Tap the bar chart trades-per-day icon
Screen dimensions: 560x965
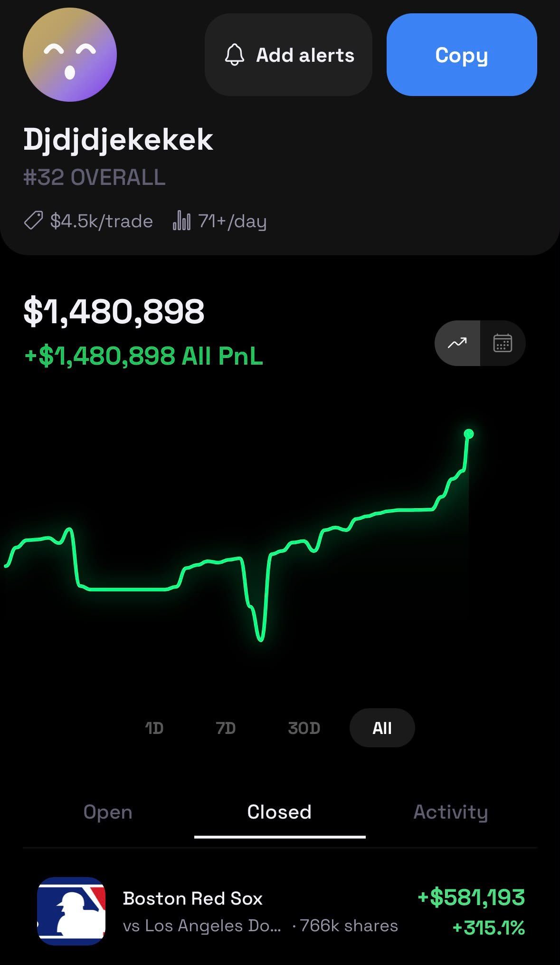coord(181,221)
